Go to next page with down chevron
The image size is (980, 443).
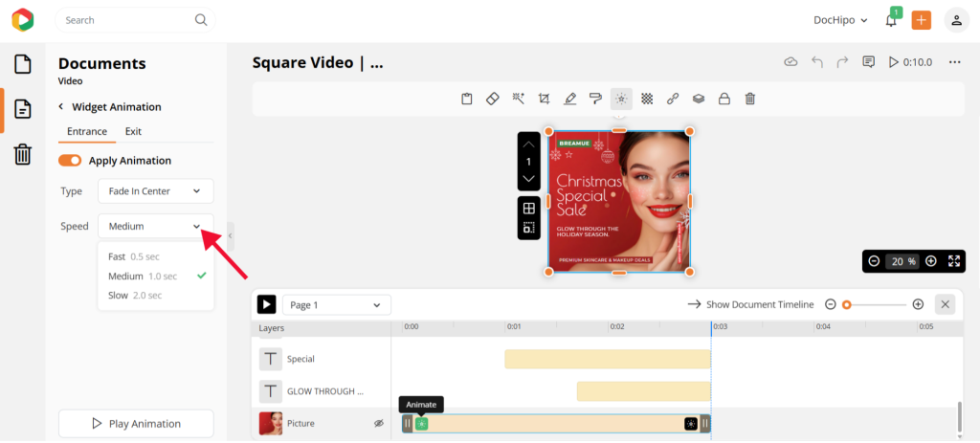(x=528, y=179)
